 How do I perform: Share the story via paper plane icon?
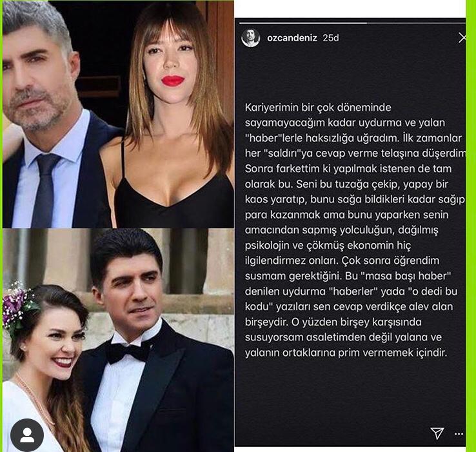[x=437, y=433]
